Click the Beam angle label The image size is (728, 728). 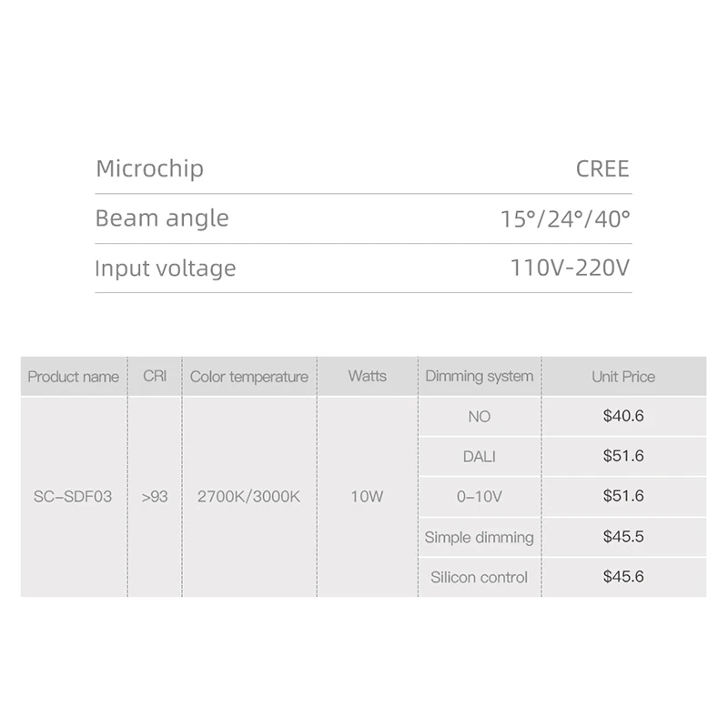[162, 218]
